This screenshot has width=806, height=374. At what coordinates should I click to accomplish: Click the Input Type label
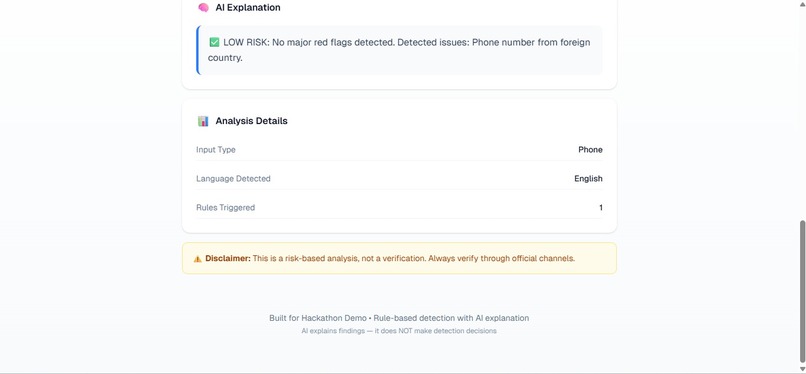pos(215,149)
